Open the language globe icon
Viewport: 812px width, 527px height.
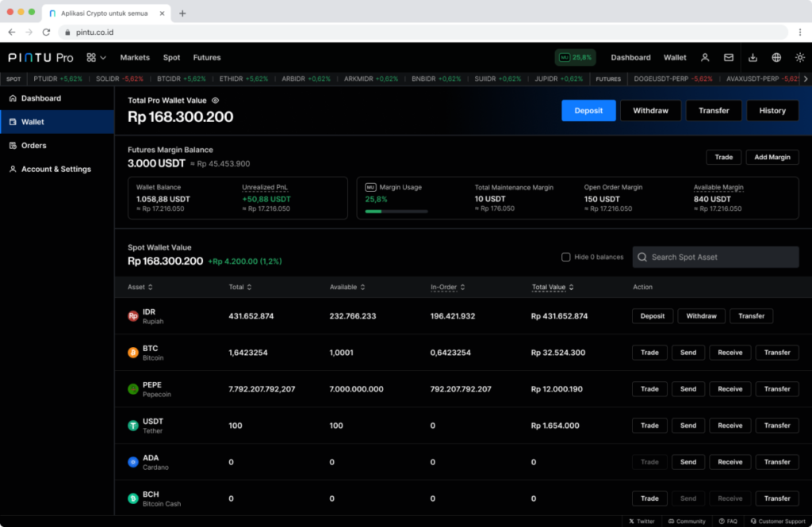tap(776, 58)
